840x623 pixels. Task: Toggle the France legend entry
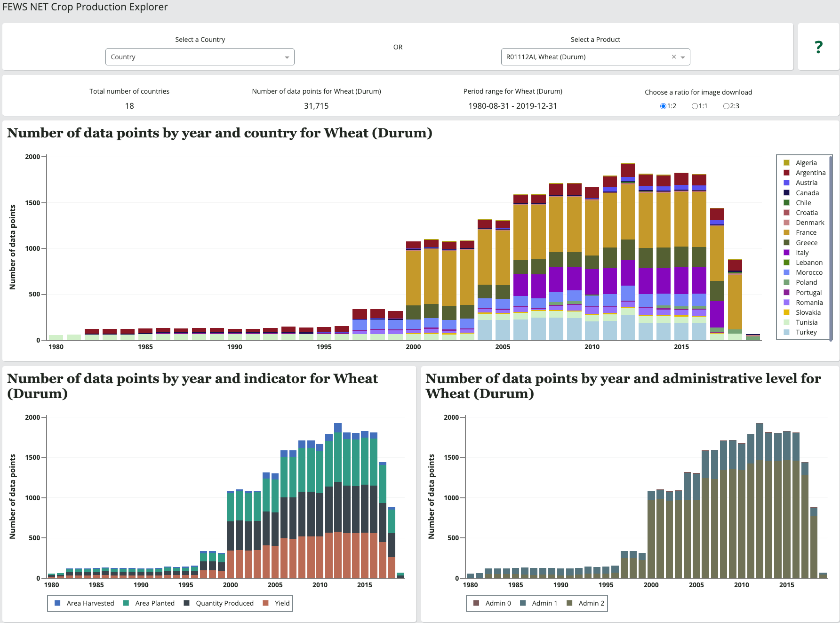(x=806, y=232)
